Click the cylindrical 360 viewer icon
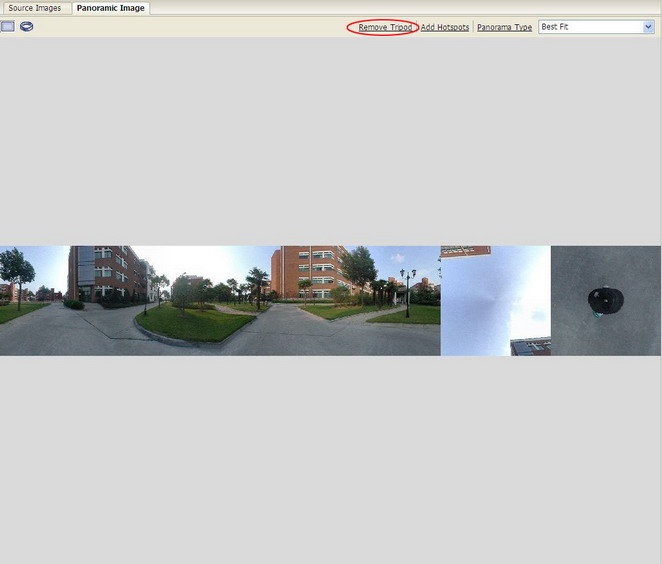662x564 pixels. coord(27,27)
